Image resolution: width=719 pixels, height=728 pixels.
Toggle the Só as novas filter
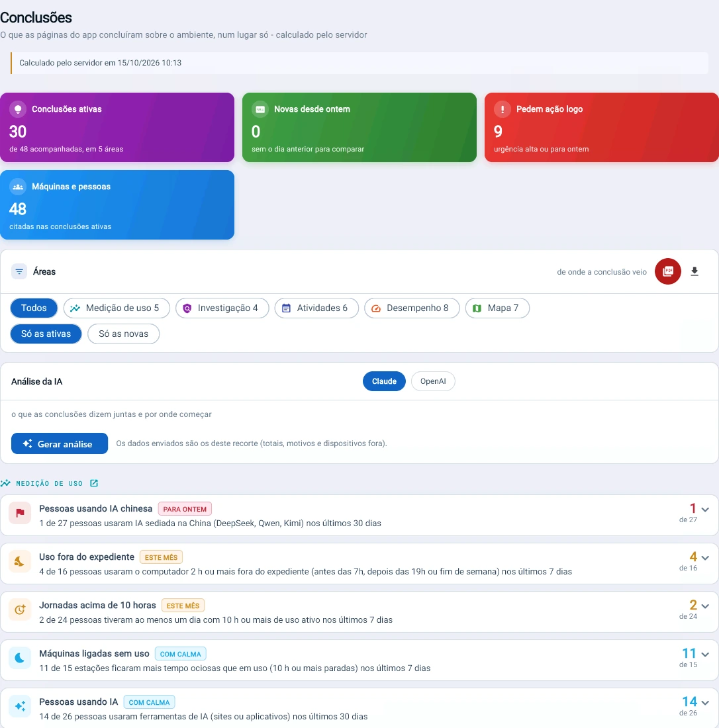(124, 334)
